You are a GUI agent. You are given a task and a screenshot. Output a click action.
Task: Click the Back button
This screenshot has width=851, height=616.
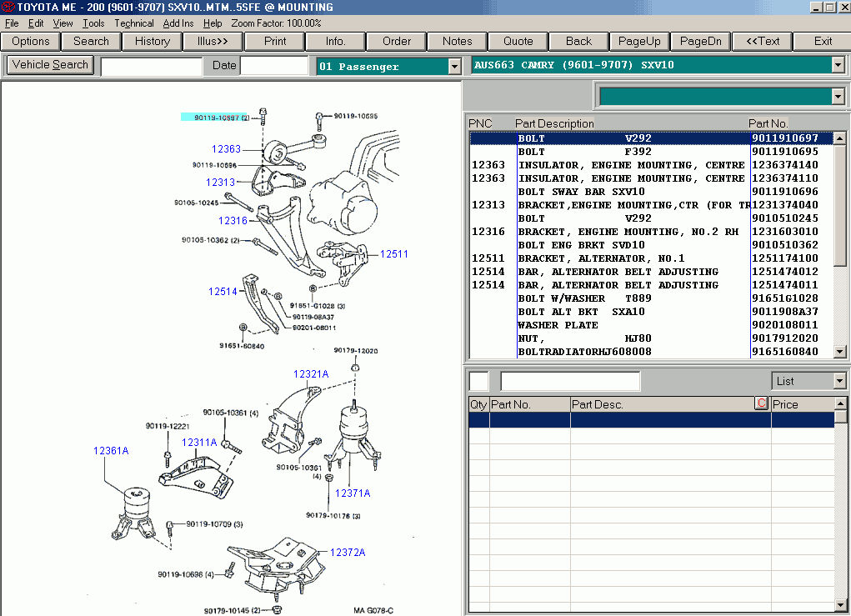(578, 41)
